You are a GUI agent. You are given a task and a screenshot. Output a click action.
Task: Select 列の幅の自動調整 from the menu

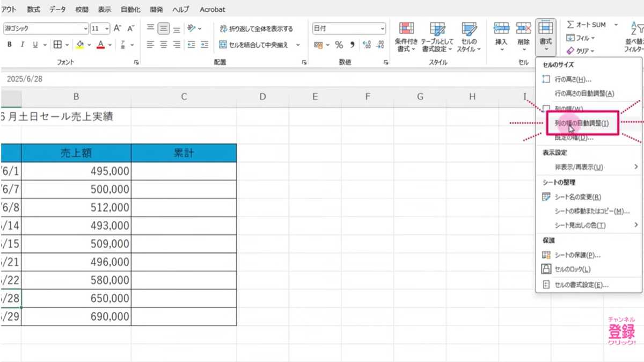[x=582, y=124]
